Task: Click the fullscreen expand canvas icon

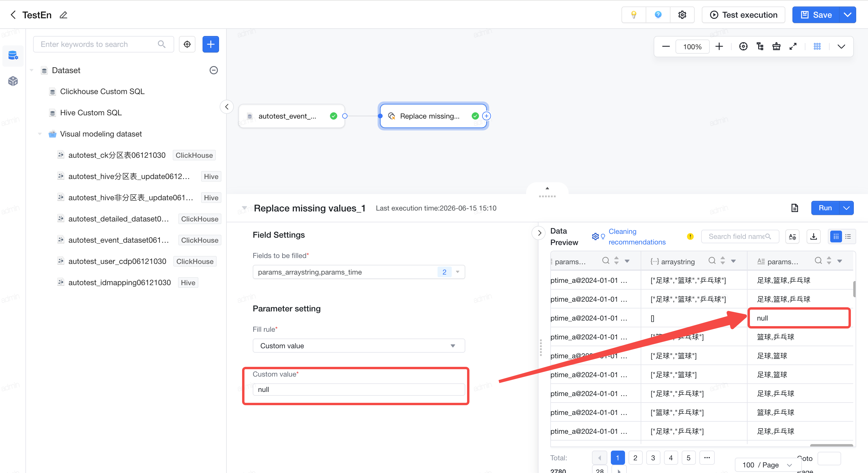Action: [793, 47]
